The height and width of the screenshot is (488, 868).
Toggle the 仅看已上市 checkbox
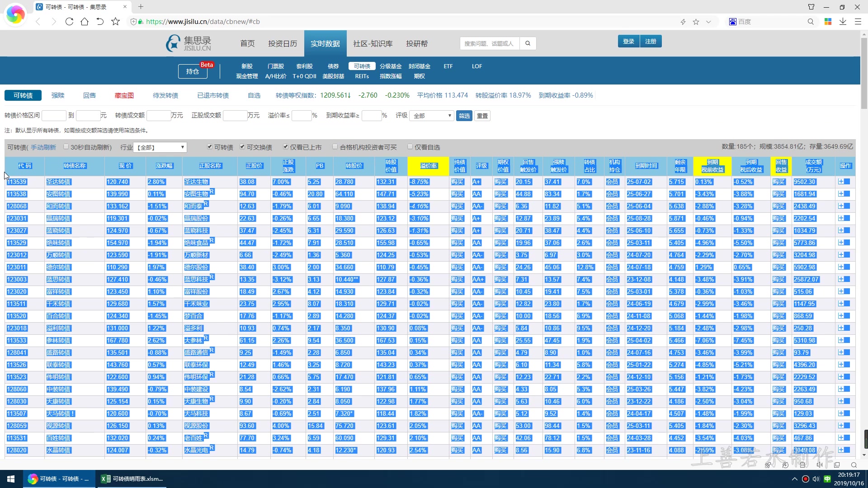[286, 146]
